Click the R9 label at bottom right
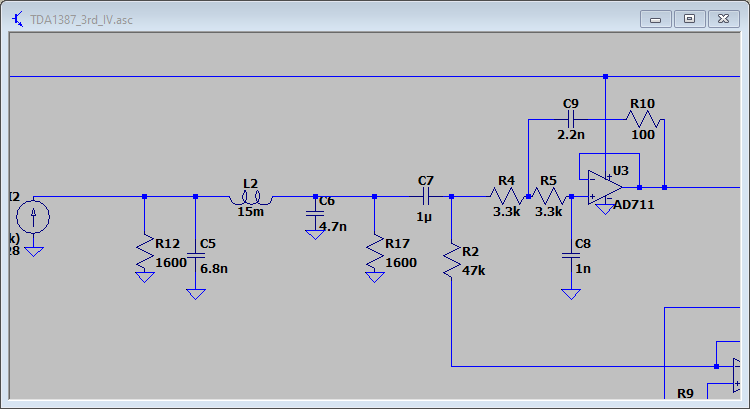The height and width of the screenshot is (409, 750). coord(685,393)
